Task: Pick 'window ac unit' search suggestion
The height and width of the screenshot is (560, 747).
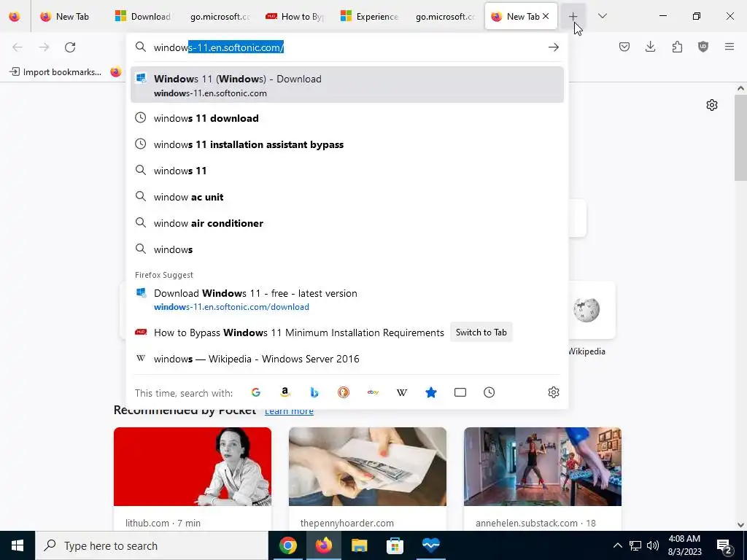Action: point(347,197)
